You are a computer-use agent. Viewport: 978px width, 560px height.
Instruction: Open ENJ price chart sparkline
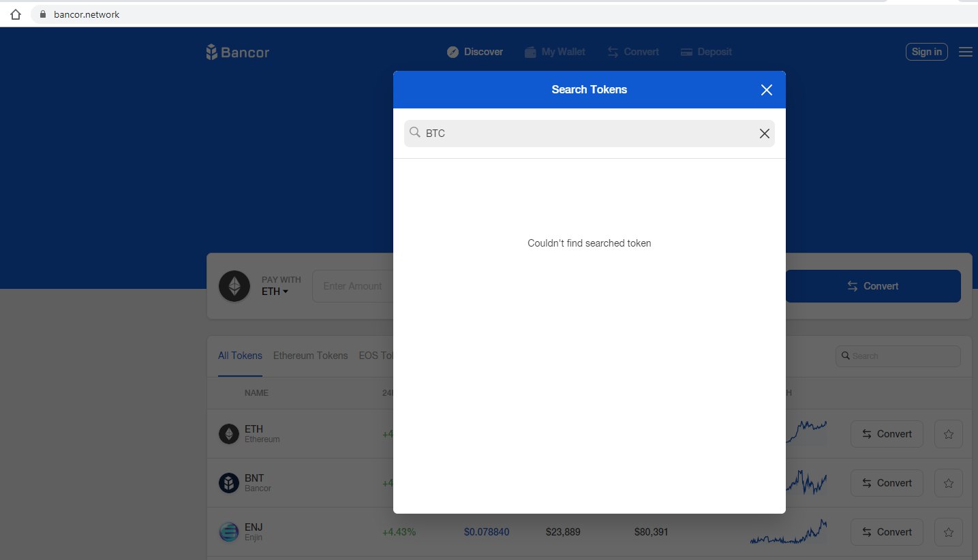pyautogui.click(x=789, y=531)
